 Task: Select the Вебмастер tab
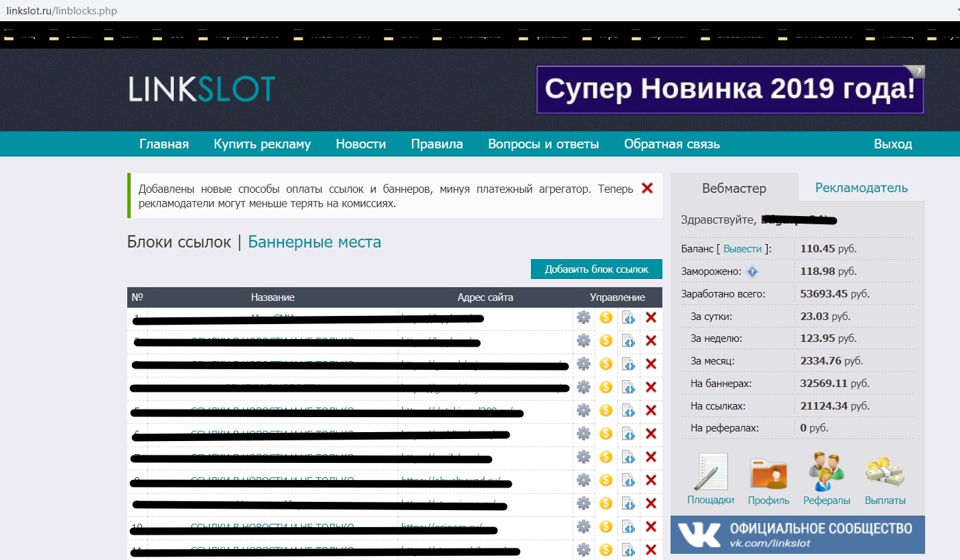pyautogui.click(x=734, y=188)
